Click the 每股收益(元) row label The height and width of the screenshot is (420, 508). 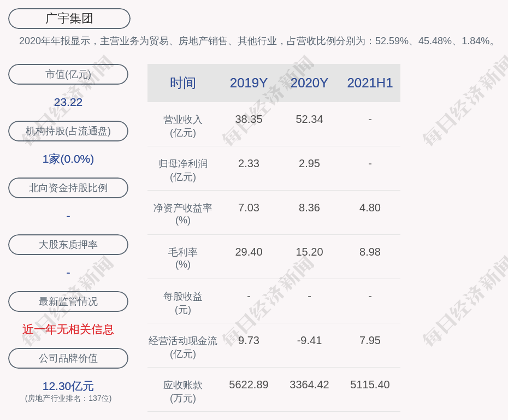tap(183, 303)
